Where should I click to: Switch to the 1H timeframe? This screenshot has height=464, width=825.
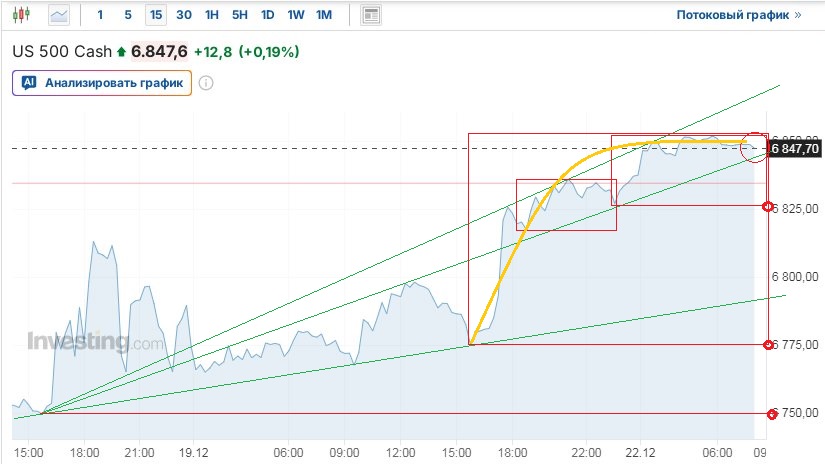pyautogui.click(x=211, y=15)
